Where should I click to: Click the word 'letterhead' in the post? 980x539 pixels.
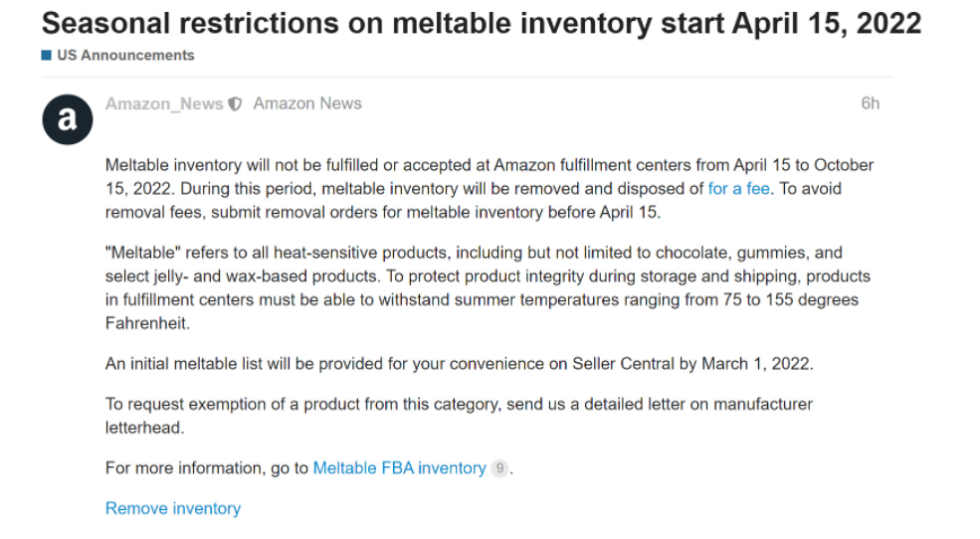[x=144, y=428]
